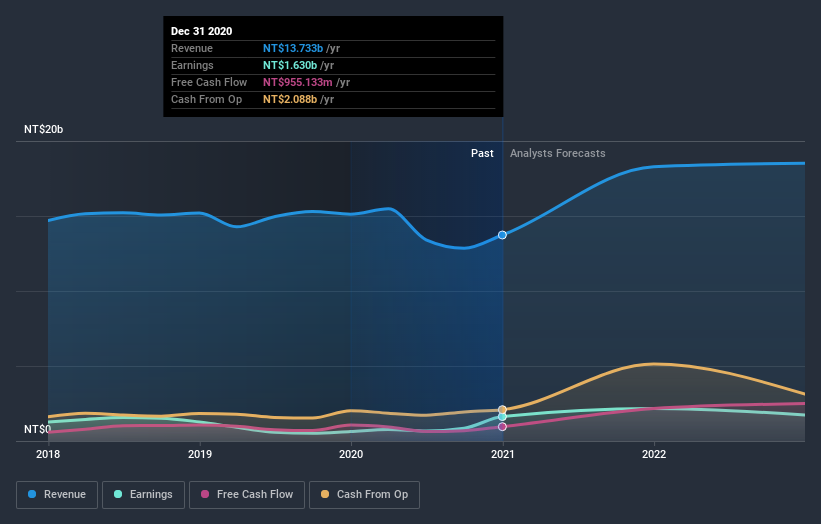Viewport: 821px width, 524px height.
Task: Click the 2020 x-axis label
Action: (x=351, y=454)
